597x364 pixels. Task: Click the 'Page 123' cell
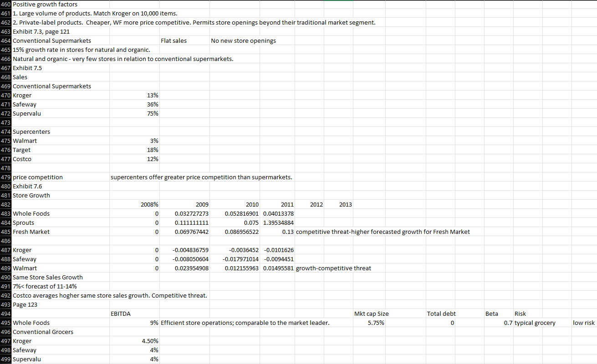coord(25,305)
